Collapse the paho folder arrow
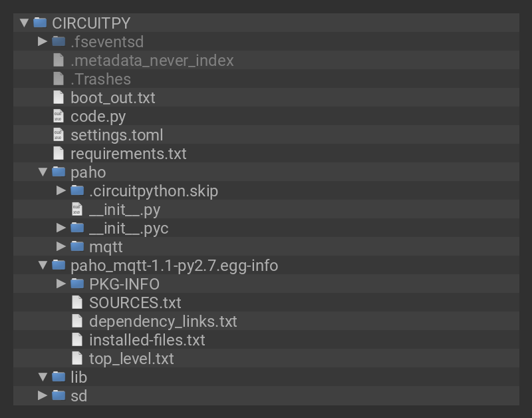532x418 pixels. pos(43,172)
